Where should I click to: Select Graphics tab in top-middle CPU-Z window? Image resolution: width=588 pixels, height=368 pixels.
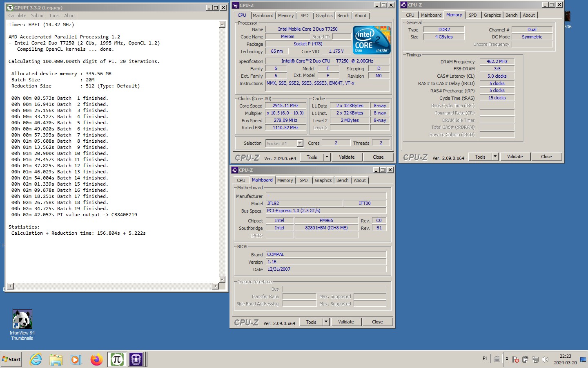[324, 16]
